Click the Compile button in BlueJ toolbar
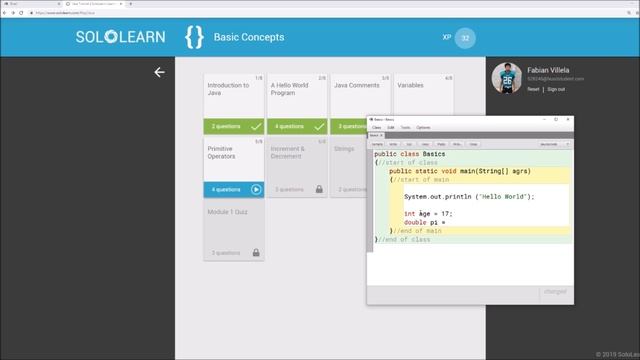This screenshot has width=640, height=360. click(x=377, y=144)
